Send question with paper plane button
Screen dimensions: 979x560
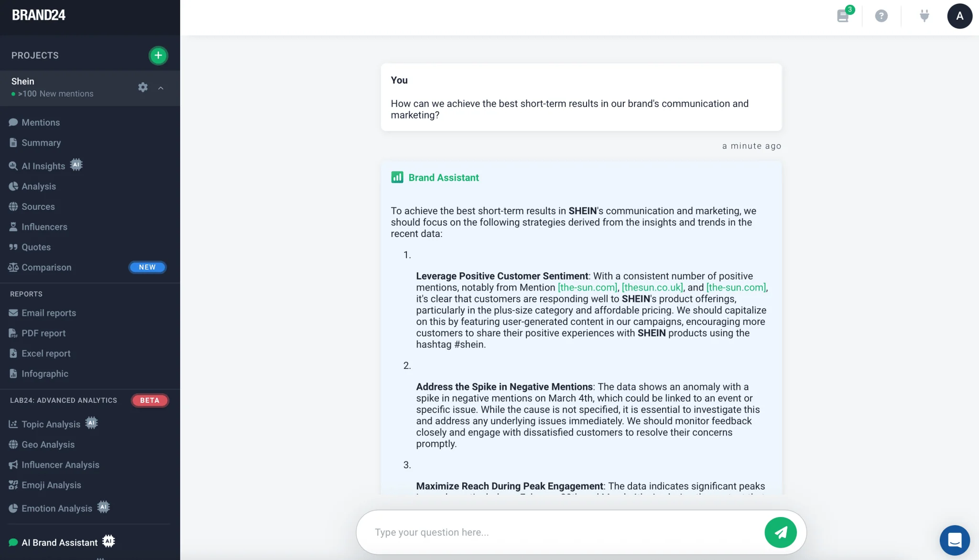click(x=780, y=532)
